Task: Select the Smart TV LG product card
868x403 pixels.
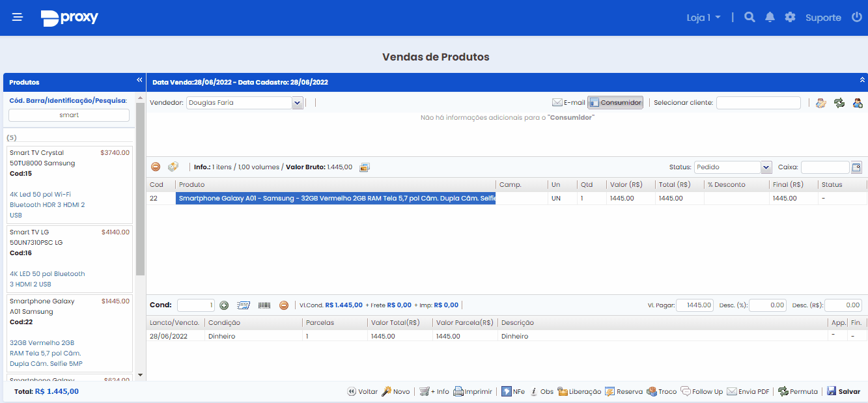Action: 70,259
